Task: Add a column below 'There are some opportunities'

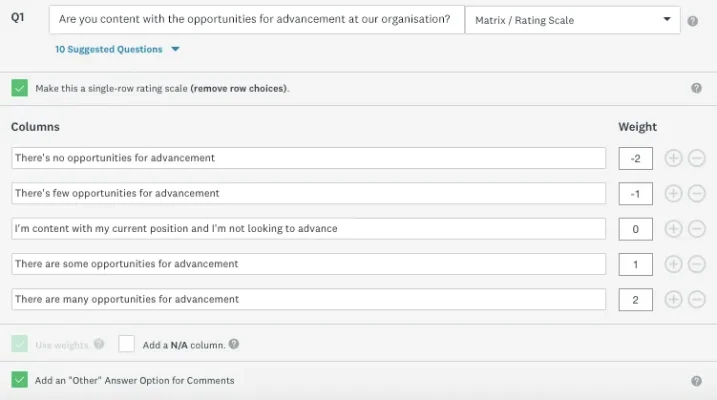Action: click(x=673, y=264)
